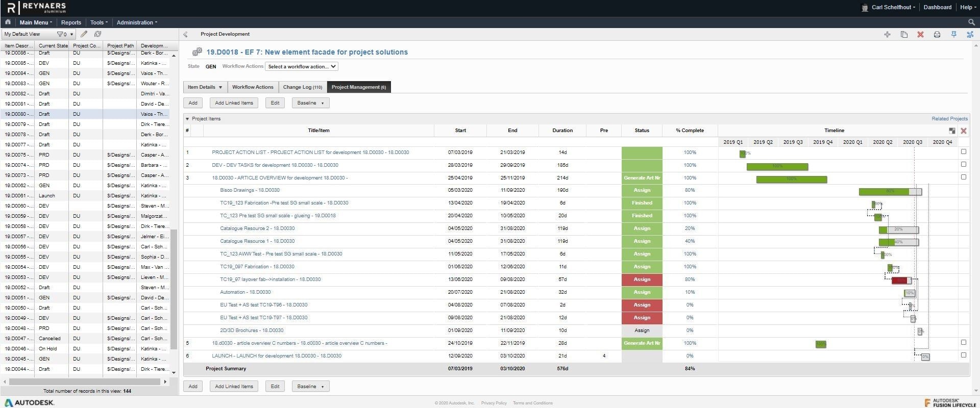Open the workflow action dropdown
Image resolution: width=980 pixels, height=408 pixels.
302,66
